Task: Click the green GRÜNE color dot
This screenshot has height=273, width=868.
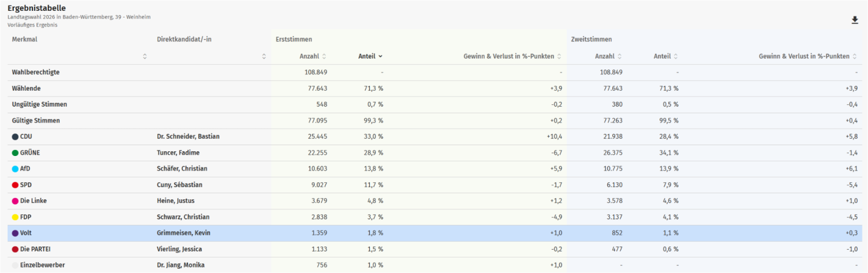Action: click(16, 153)
